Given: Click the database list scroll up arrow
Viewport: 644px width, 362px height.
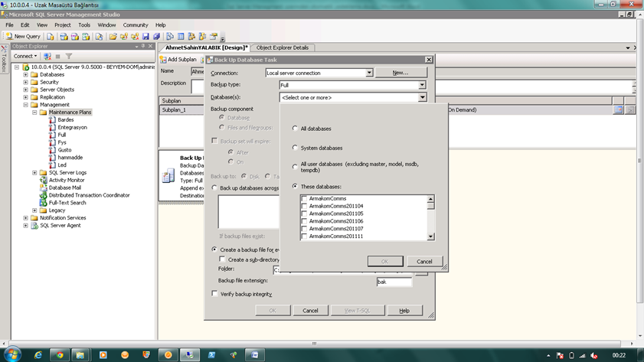Looking at the screenshot, I should click(430, 199).
